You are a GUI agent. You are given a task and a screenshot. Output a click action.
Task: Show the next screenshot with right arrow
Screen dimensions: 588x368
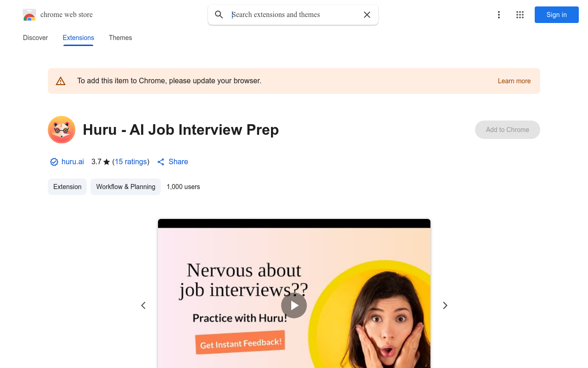point(445,305)
